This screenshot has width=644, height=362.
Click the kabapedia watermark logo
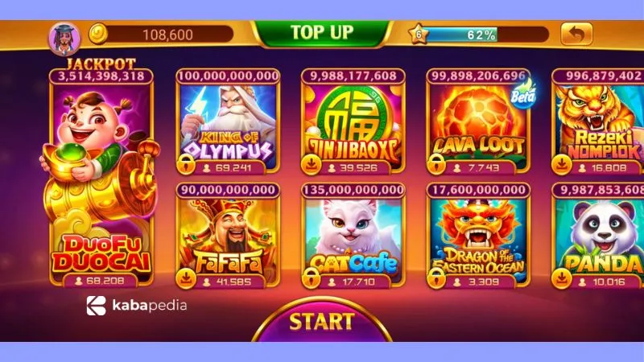(x=137, y=306)
